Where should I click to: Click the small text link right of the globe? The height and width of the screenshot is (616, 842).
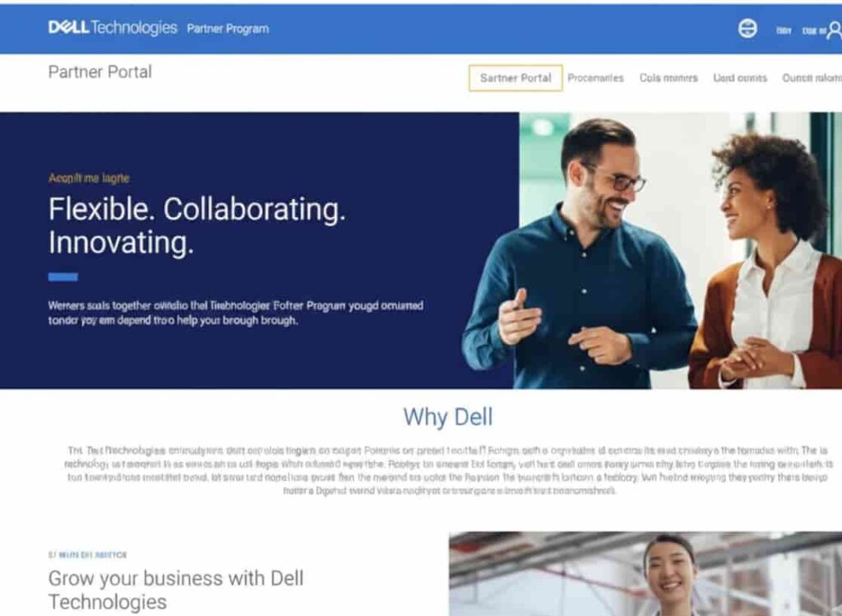point(784,31)
